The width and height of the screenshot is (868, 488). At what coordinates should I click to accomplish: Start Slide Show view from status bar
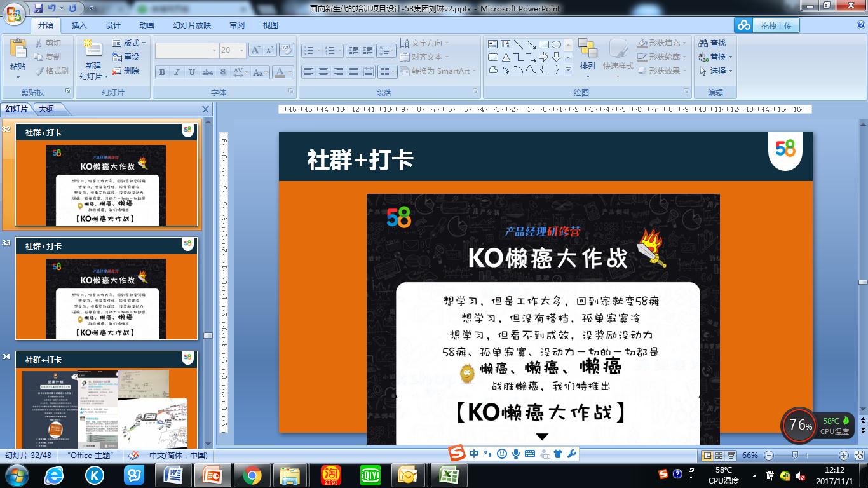click(731, 456)
